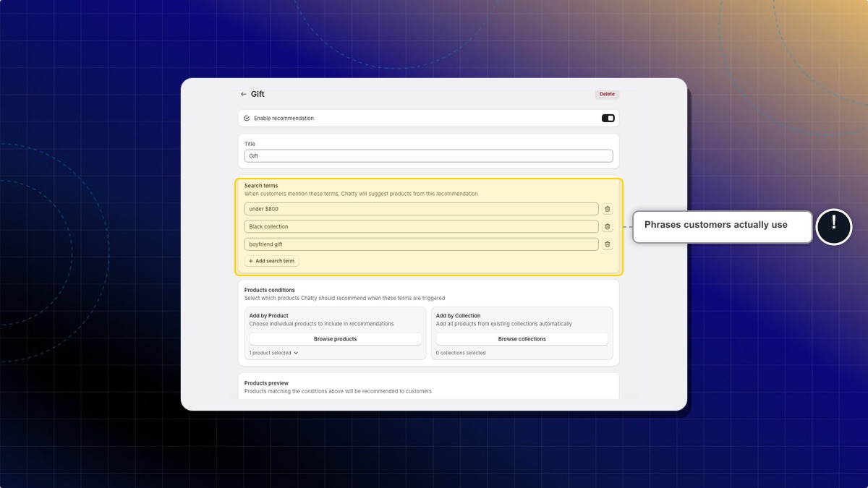Image resolution: width=868 pixels, height=488 pixels.
Task: Click the 'Enable recommendation' label text
Action: pyautogui.click(x=284, y=118)
